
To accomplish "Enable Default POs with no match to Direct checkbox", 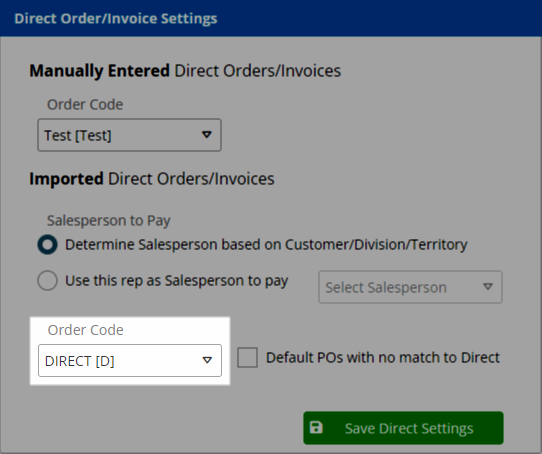I will [247, 358].
